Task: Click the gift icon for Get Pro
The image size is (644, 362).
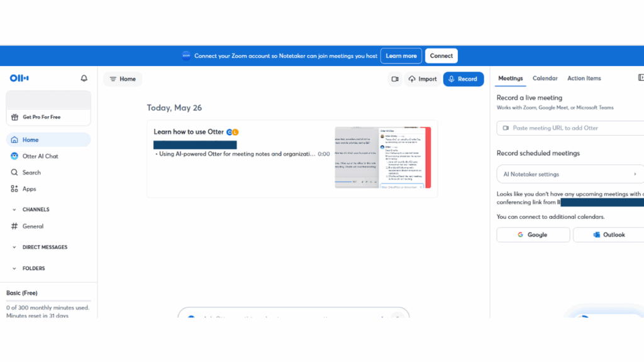Action: point(15,118)
